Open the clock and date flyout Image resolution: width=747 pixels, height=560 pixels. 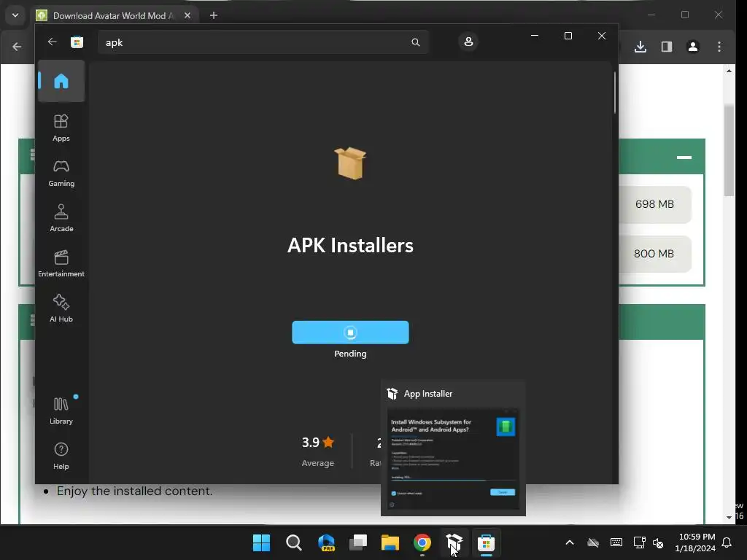pos(695,542)
